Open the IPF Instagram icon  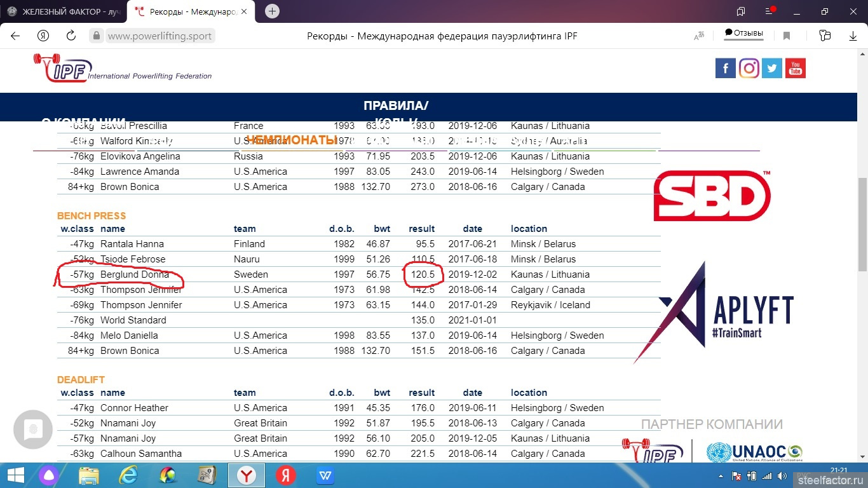click(749, 68)
